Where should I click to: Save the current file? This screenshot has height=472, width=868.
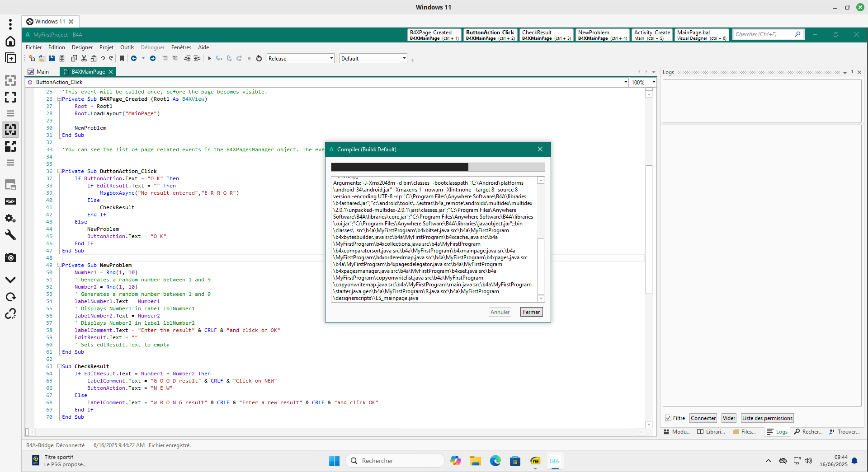click(x=52, y=58)
